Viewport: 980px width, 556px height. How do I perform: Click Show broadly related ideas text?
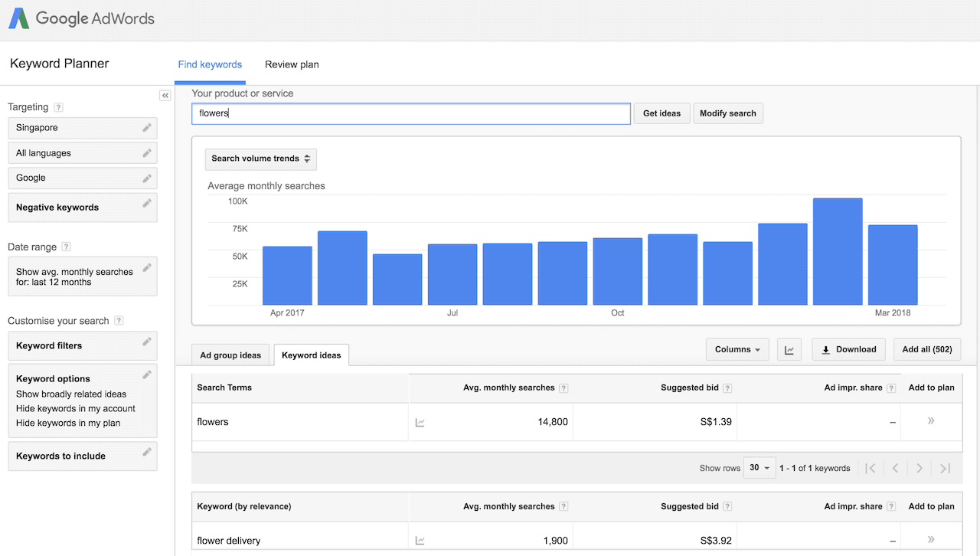71,394
